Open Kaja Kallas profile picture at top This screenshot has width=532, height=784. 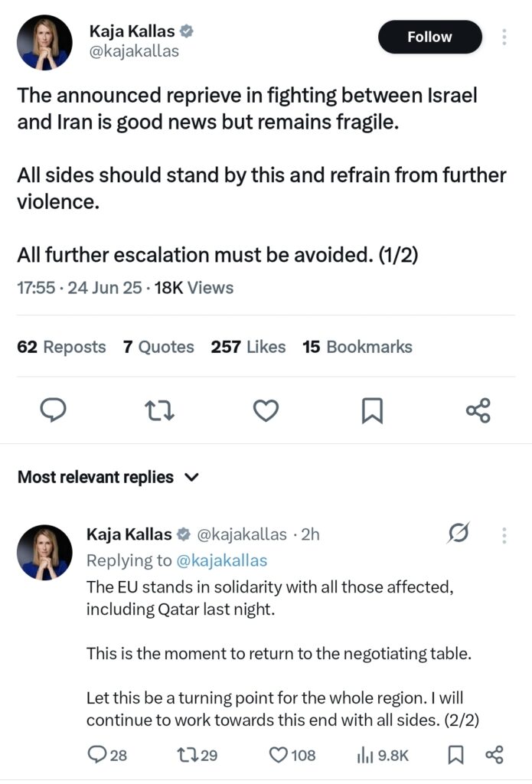[44, 43]
